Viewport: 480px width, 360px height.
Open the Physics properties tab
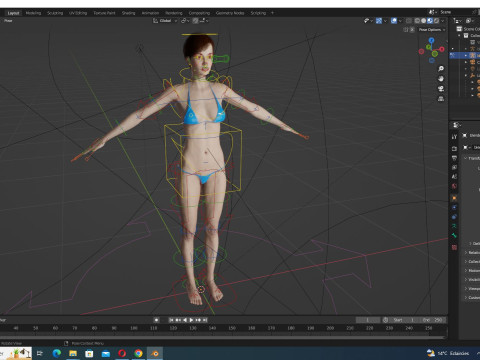pyautogui.click(x=454, y=207)
